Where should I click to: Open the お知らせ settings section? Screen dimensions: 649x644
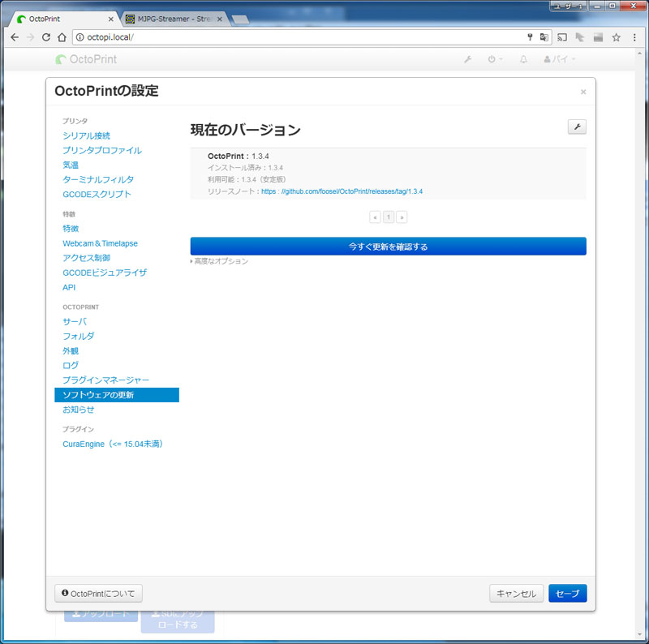tap(78, 410)
